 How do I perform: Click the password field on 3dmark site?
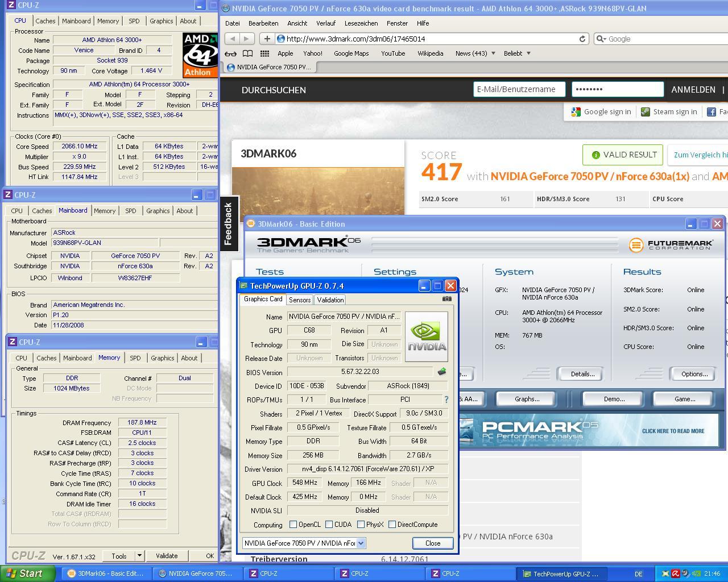click(618, 89)
